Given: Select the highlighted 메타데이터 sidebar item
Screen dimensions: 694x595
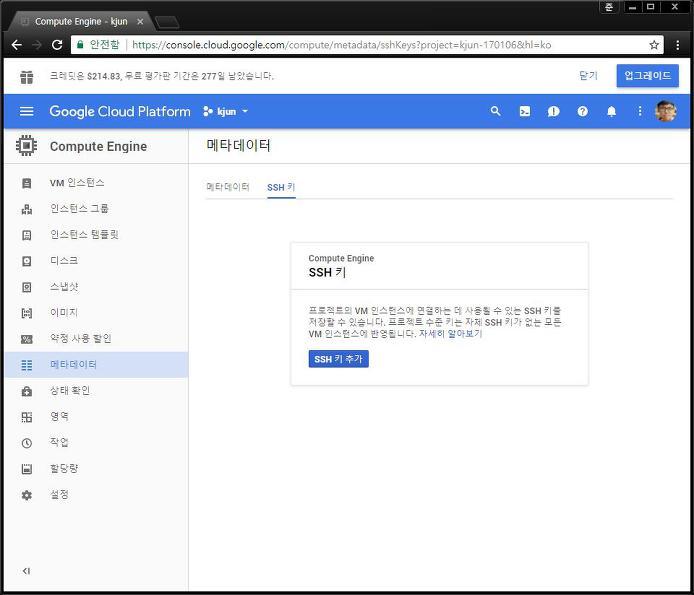Looking at the screenshot, I should (96, 365).
